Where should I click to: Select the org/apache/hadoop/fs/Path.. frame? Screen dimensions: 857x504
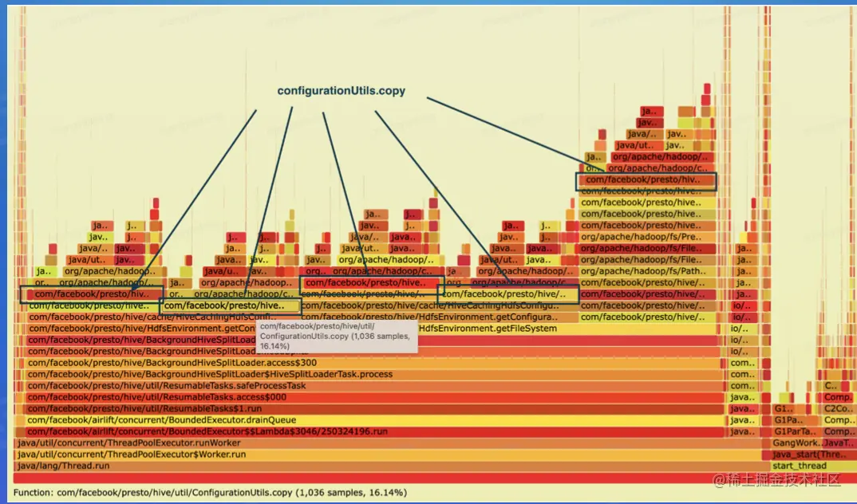click(648, 271)
